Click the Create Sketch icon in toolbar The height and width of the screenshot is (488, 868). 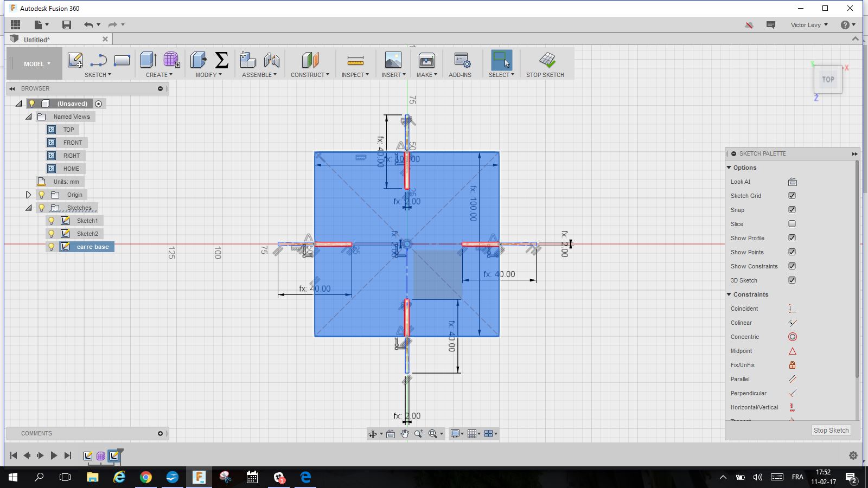(75, 60)
